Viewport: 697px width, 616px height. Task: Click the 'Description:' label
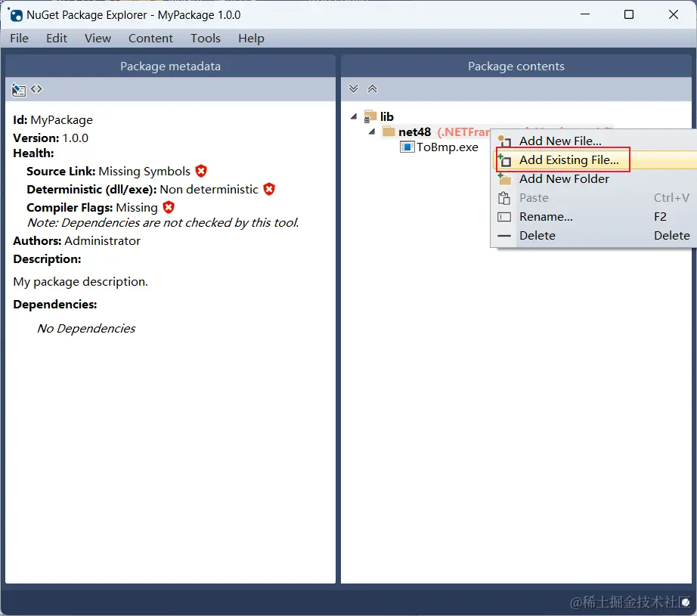point(47,259)
